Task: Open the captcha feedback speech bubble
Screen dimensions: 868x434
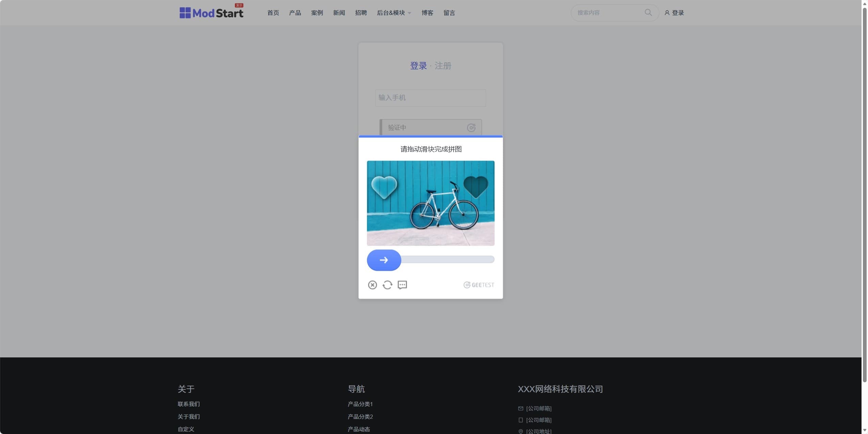Action: 402,285
